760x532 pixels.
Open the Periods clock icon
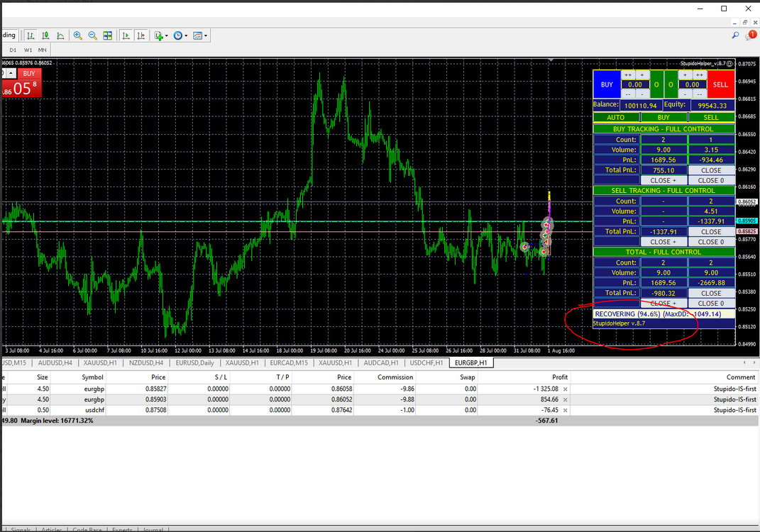[x=178, y=35]
